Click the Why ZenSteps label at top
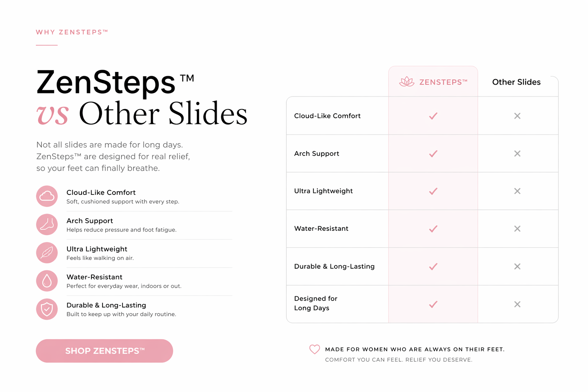The image size is (588, 392). click(x=72, y=32)
